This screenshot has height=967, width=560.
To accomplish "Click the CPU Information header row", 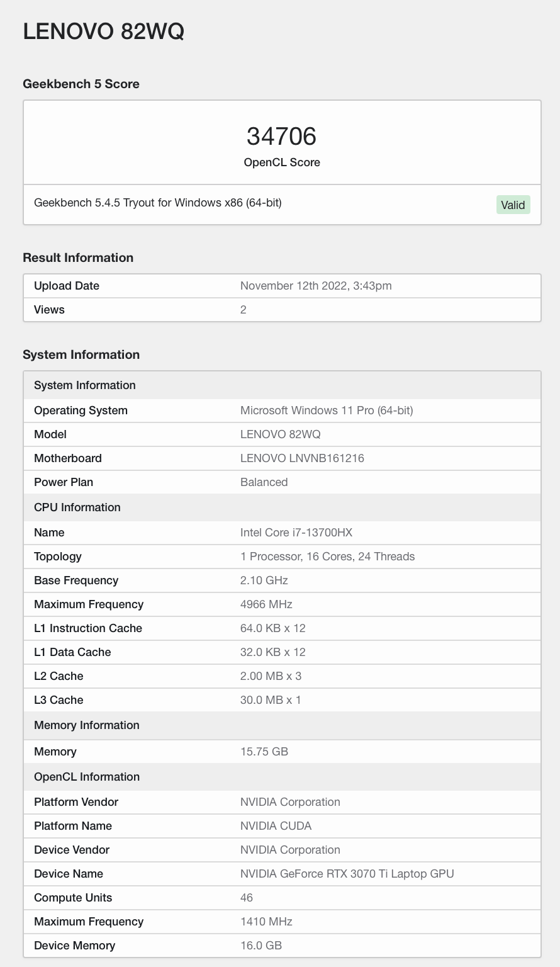I will click(282, 507).
